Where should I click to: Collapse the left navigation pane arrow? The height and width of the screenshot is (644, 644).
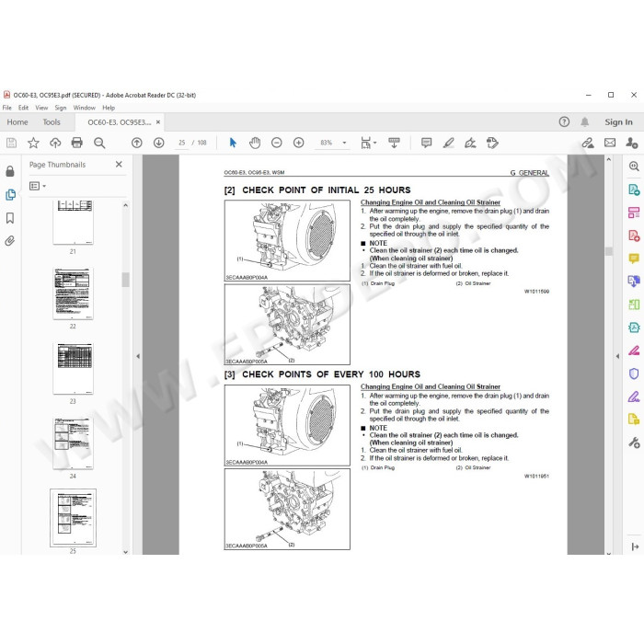tap(138, 356)
